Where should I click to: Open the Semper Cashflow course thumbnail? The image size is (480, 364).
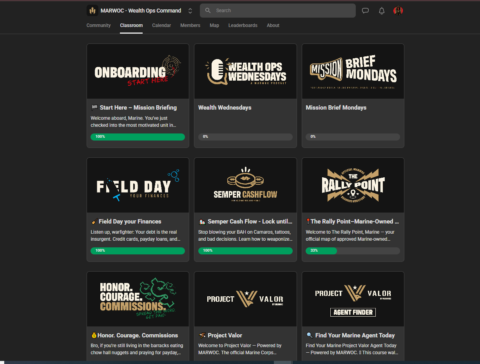pos(245,185)
